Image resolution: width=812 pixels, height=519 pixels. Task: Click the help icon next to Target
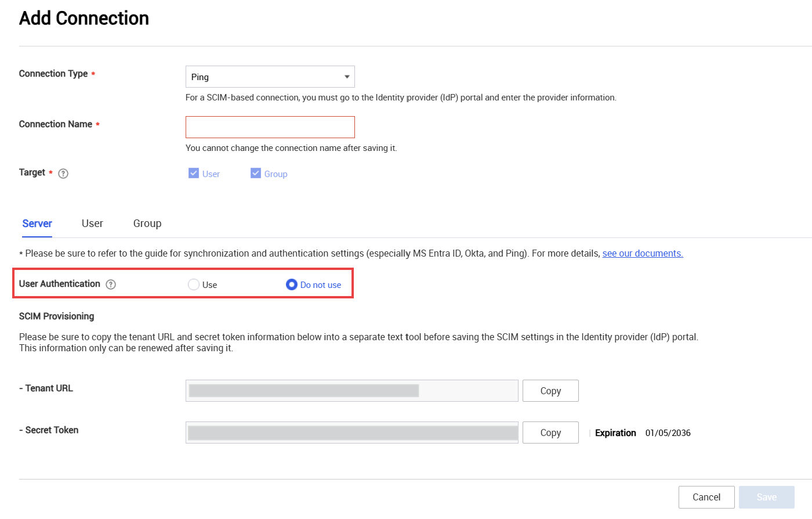[63, 173]
